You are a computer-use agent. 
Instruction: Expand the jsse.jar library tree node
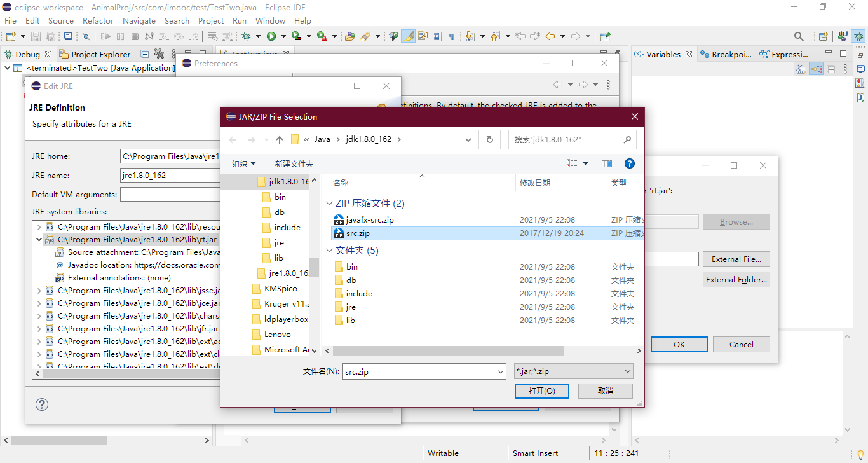[39, 291]
